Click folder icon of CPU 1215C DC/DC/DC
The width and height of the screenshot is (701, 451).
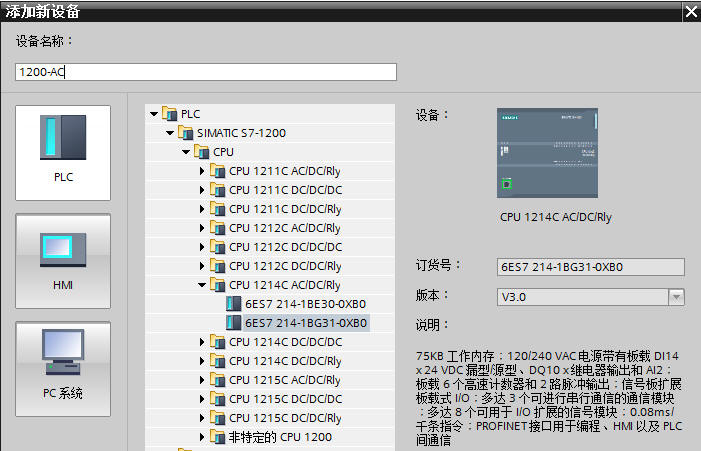coord(218,399)
